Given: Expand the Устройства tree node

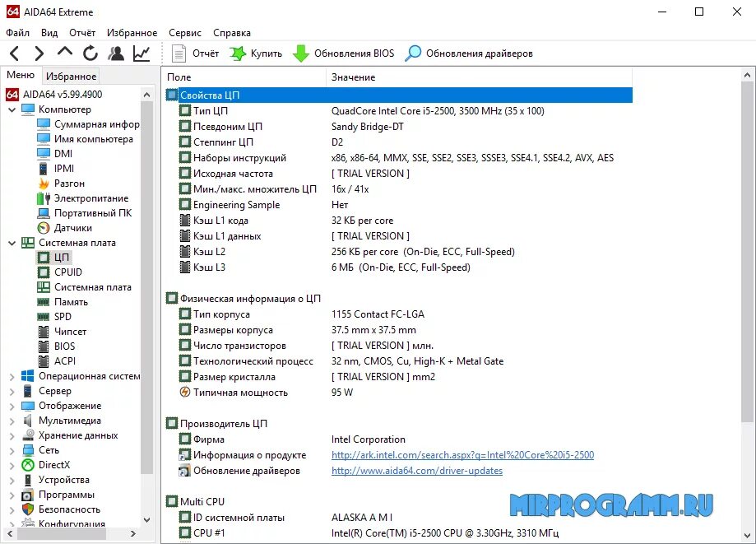Looking at the screenshot, I should [x=12, y=480].
